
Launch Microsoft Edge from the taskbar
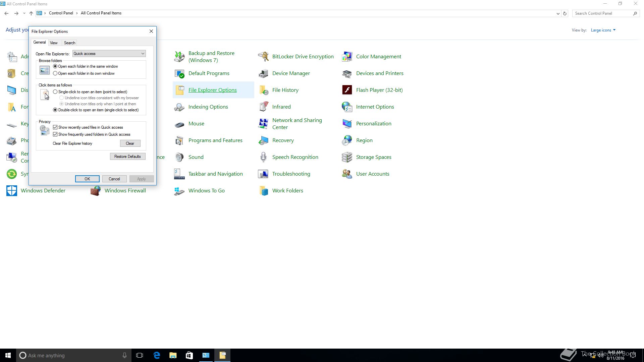157,355
